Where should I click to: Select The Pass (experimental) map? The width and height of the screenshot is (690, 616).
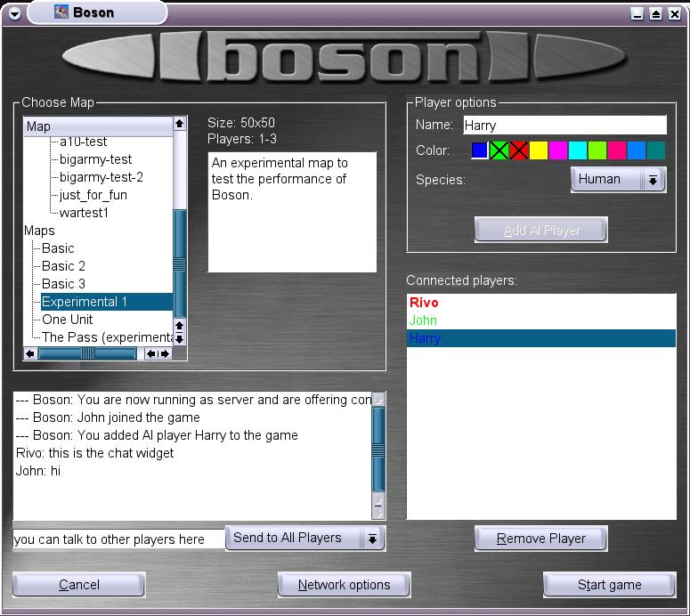[107, 337]
